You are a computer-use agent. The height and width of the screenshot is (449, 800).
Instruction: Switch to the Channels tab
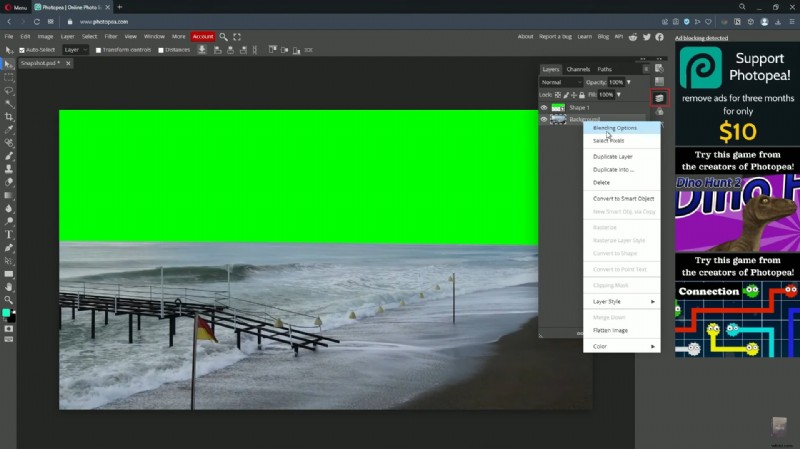point(578,69)
